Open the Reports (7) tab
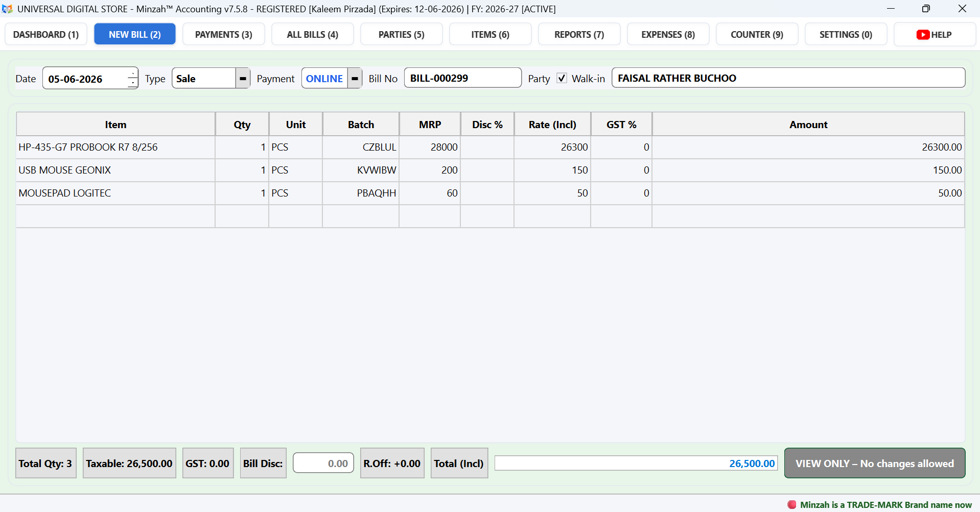Image resolution: width=980 pixels, height=512 pixels. (x=579, y=34)
